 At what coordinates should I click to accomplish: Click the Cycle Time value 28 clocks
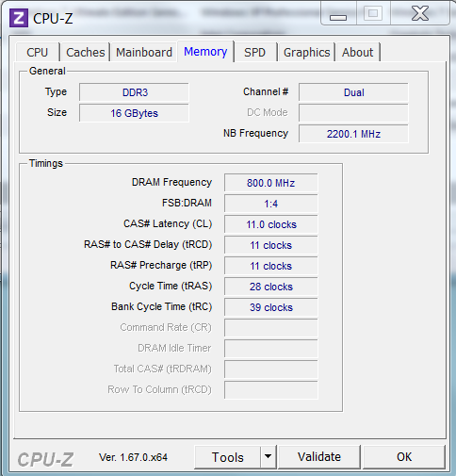tap(271, 287)
